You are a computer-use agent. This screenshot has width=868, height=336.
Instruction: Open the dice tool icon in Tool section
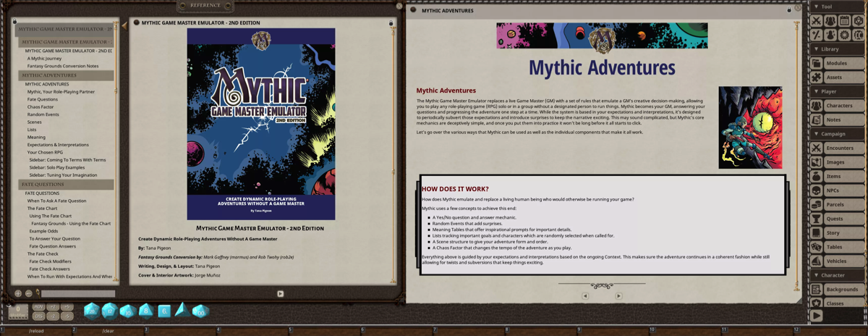coord(859,21)
